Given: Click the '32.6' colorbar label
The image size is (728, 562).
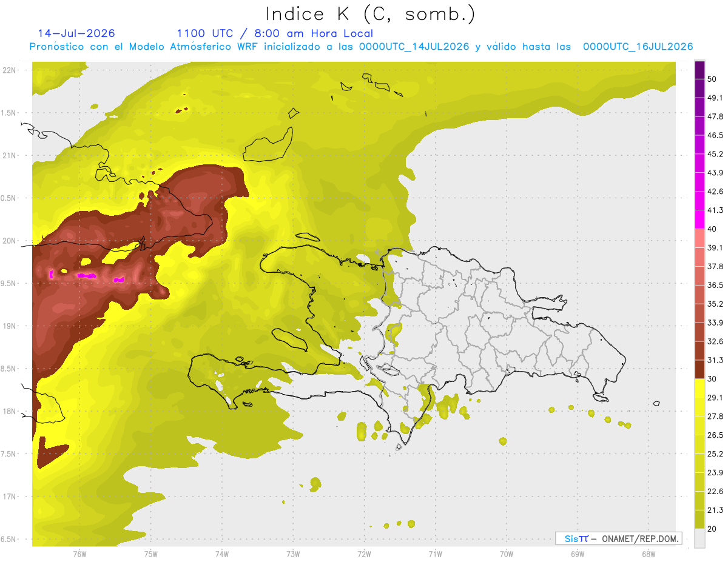Looking at the screenshot, I should [x=715, y=341].
